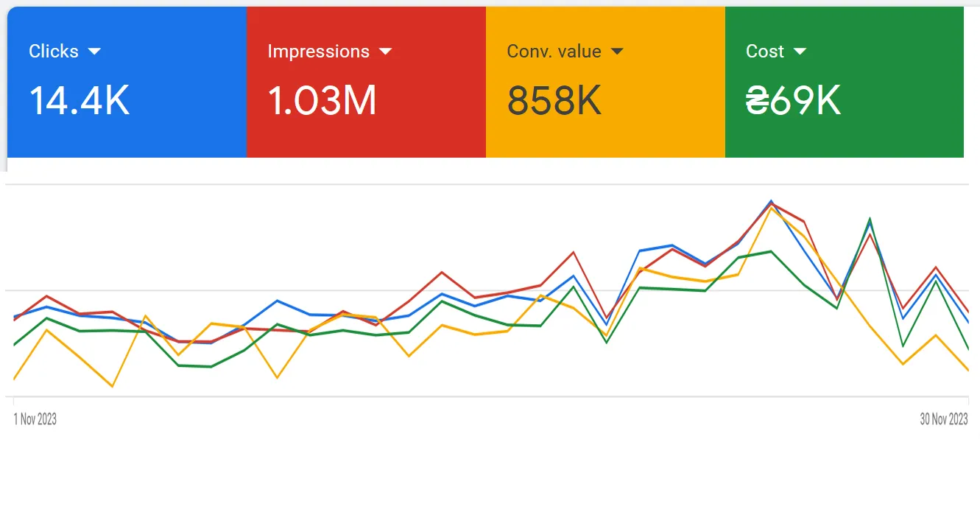Click the Conv. value label text
The height and width of the screenshot is (529, 980).
554,52
